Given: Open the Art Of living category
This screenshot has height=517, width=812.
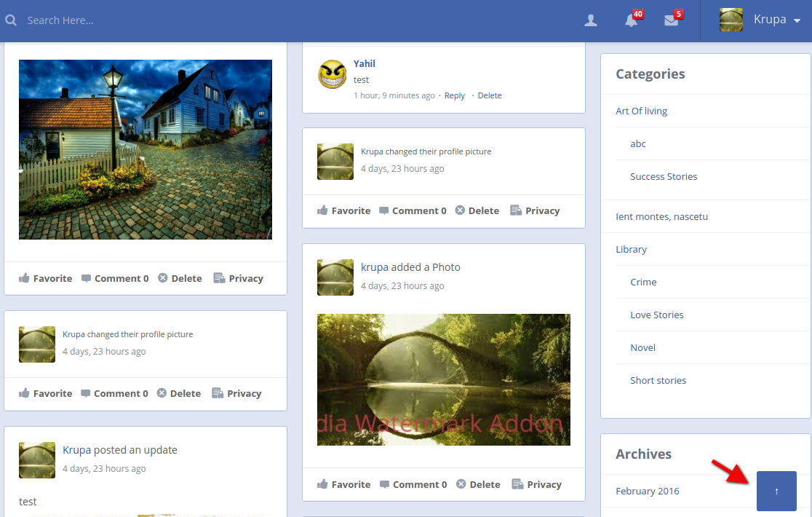Looking at the screenshot, I should click(x=641, y=111).
